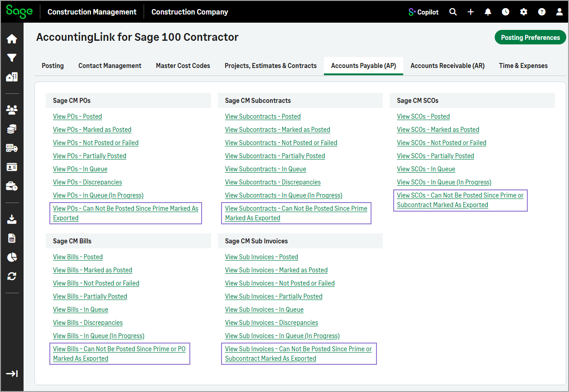Open View Sub Invoices - Discrepancies link
This screenshot has height=392, width=569.
(x=271, y=323)
